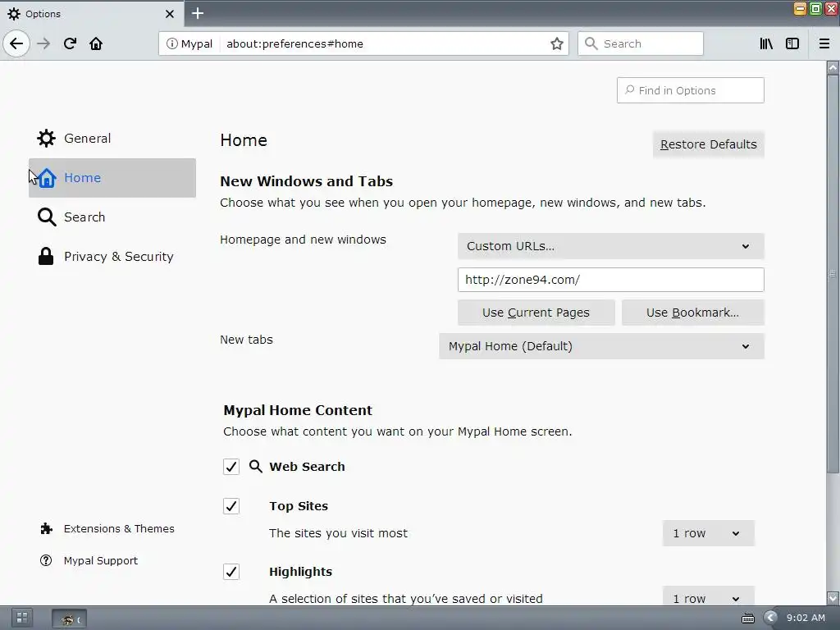840x630 pixels.
Task: Open Top Sites row count dropdown
Action: coord(708,533)
